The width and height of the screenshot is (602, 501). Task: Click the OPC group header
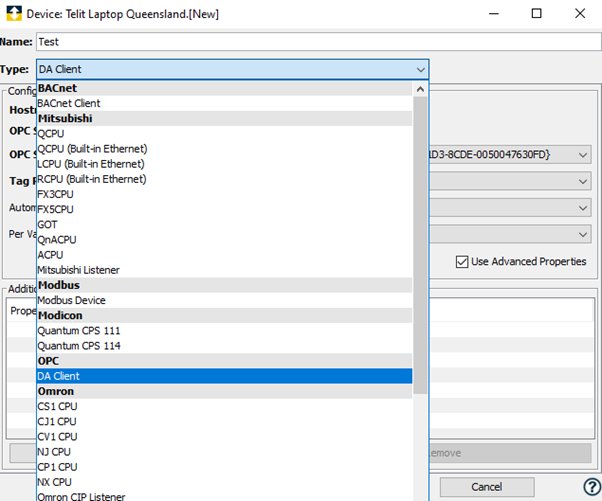pos(225,361)
